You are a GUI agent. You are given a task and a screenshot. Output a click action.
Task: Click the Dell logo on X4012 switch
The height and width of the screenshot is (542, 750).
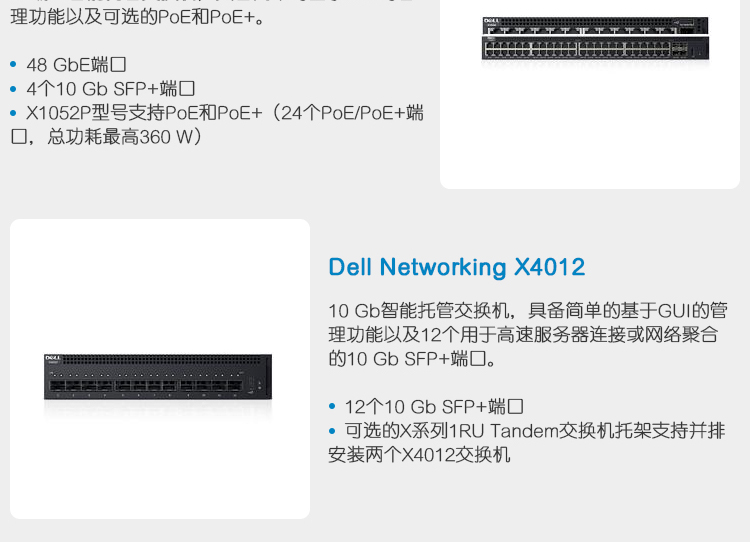coord(53,358)
